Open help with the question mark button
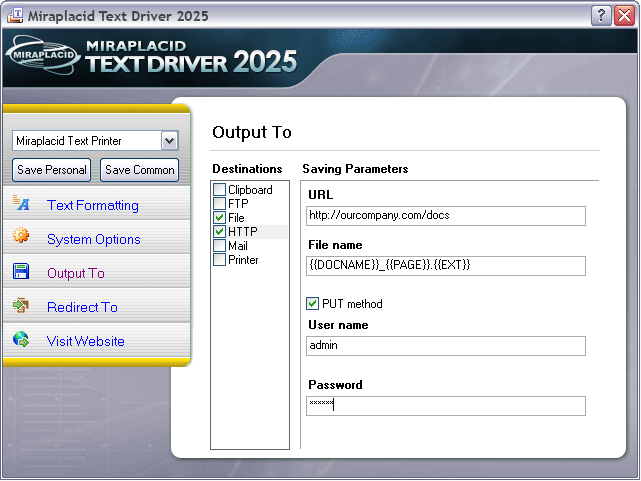 click(601, 16)
